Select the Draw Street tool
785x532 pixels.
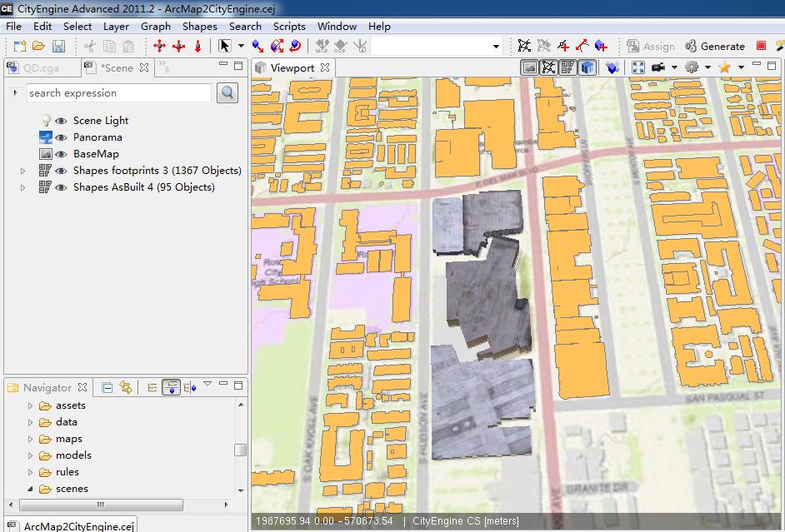point(563,46)
